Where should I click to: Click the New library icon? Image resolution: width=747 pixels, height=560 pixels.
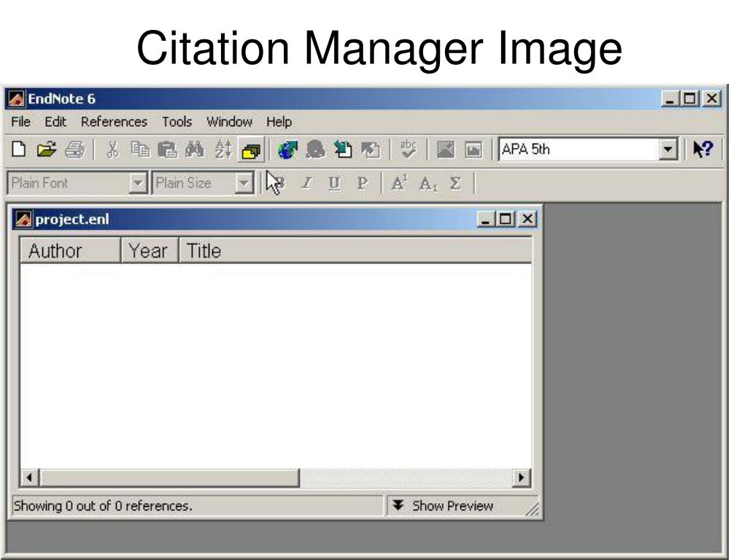pyautogui.click(x=18, y=149)
